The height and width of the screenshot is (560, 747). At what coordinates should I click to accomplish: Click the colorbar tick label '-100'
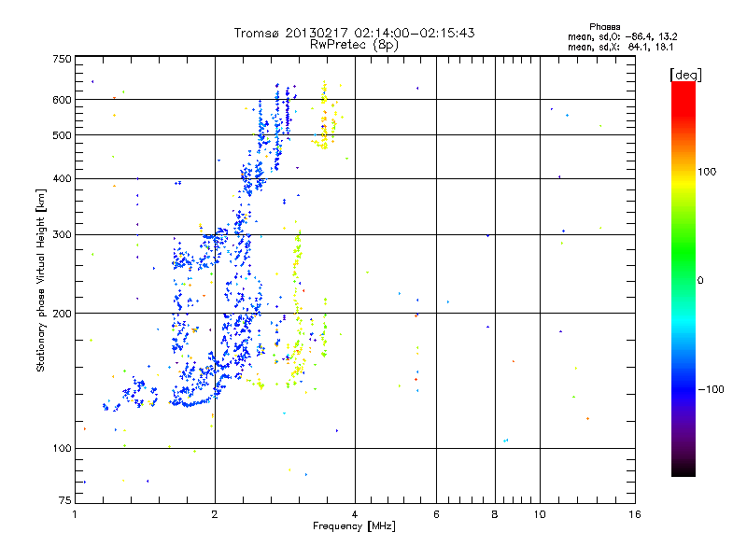click(711, 389)
